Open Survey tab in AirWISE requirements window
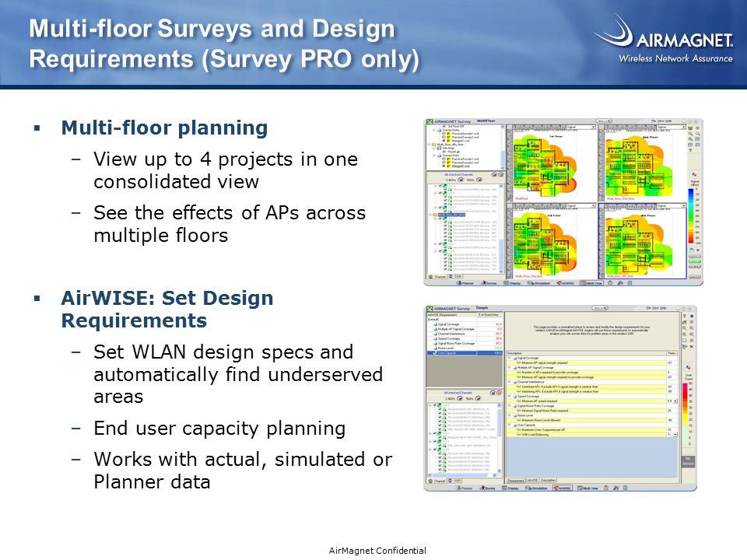This screenshot has height=560, width=747. pos(487,488)
